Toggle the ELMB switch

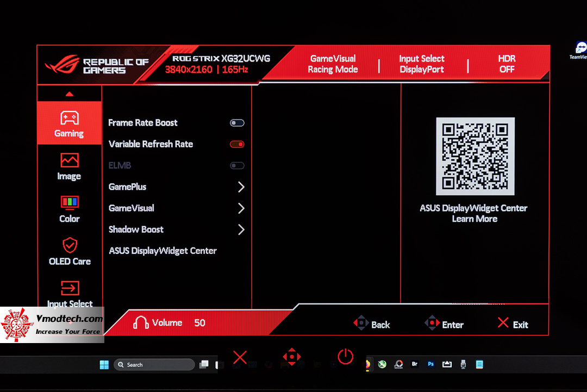tap(237, 165)
